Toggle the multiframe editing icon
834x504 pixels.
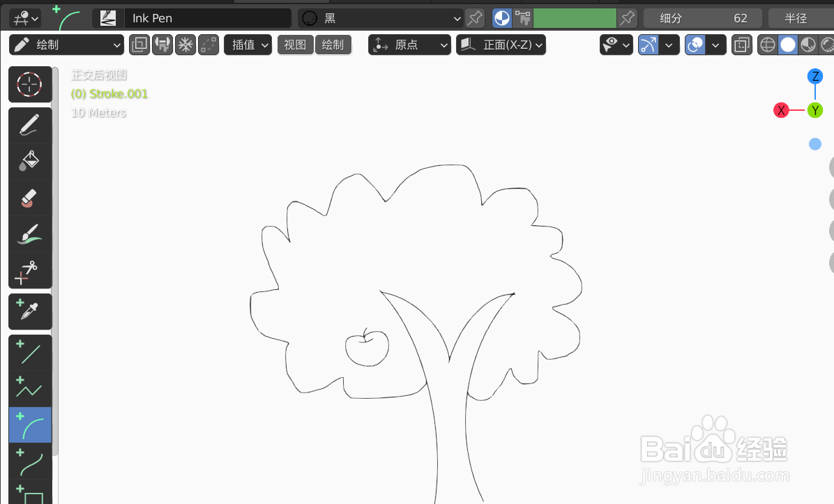click(139, 45)
